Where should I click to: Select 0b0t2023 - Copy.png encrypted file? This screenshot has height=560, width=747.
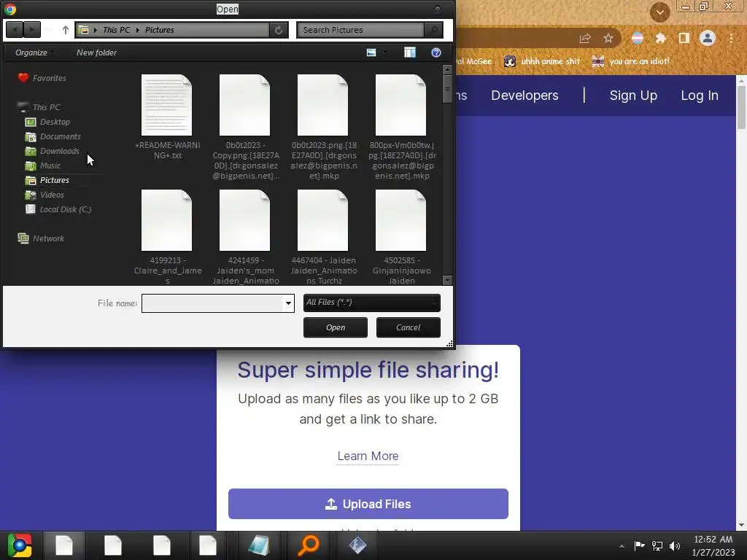pos(245,127)
